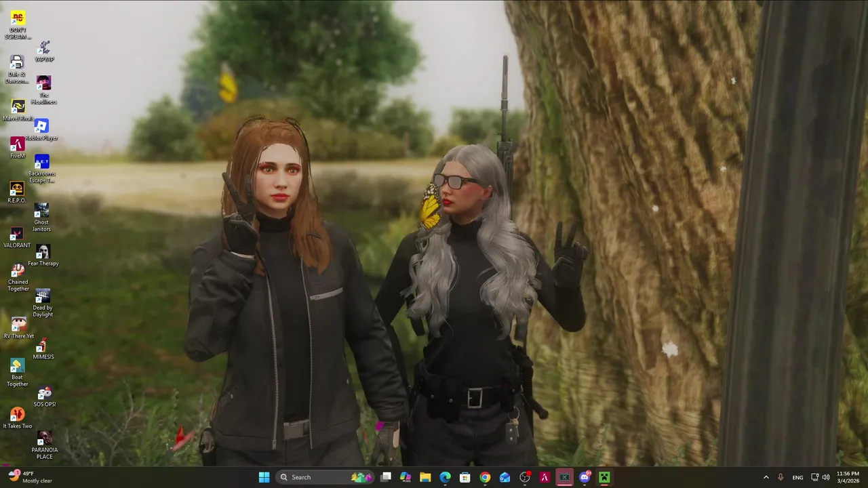The image size is (868, 488).
Task: Open the Ghost Janitors shortcut
Action: pos(41,218)
